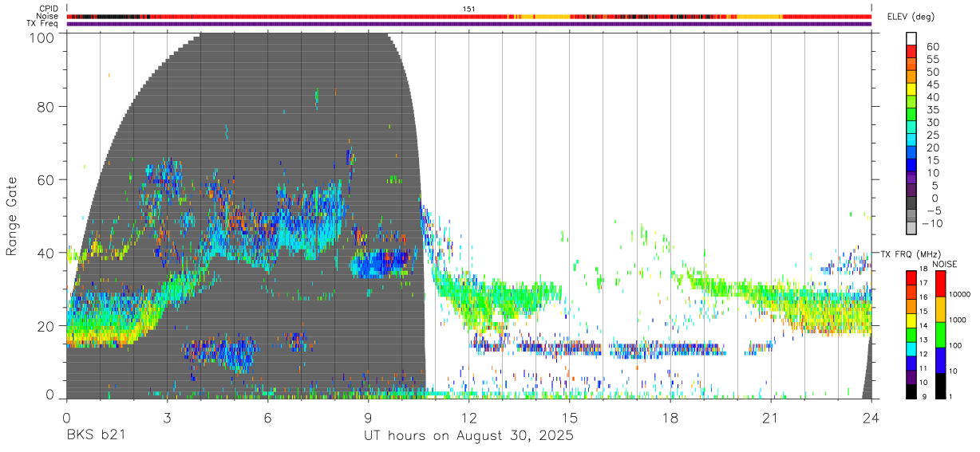Click the black 9 MHz TX frequency swatch
Viewport: 980px width, 452px height.
pyautogui.click(x=911, y=391)
